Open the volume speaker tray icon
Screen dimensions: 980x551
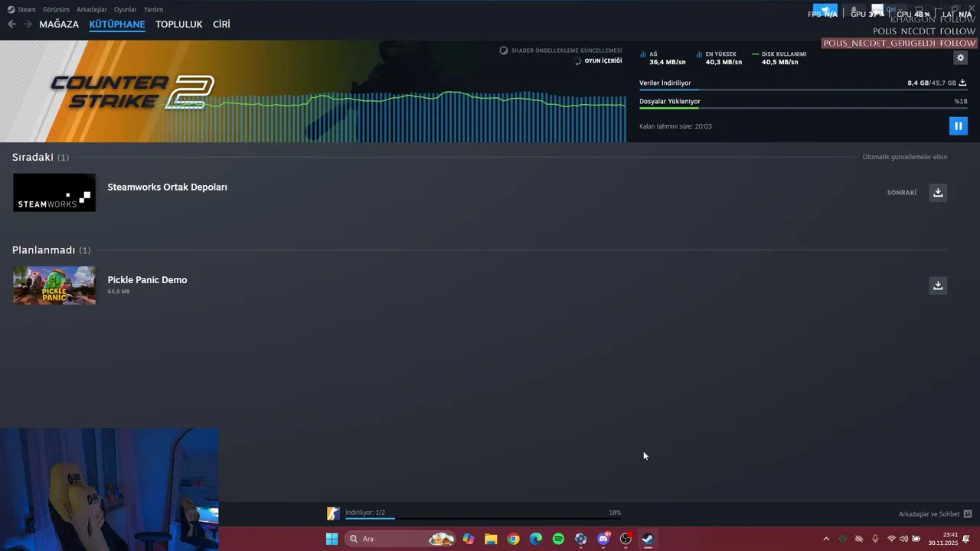(x=903, y=539)
